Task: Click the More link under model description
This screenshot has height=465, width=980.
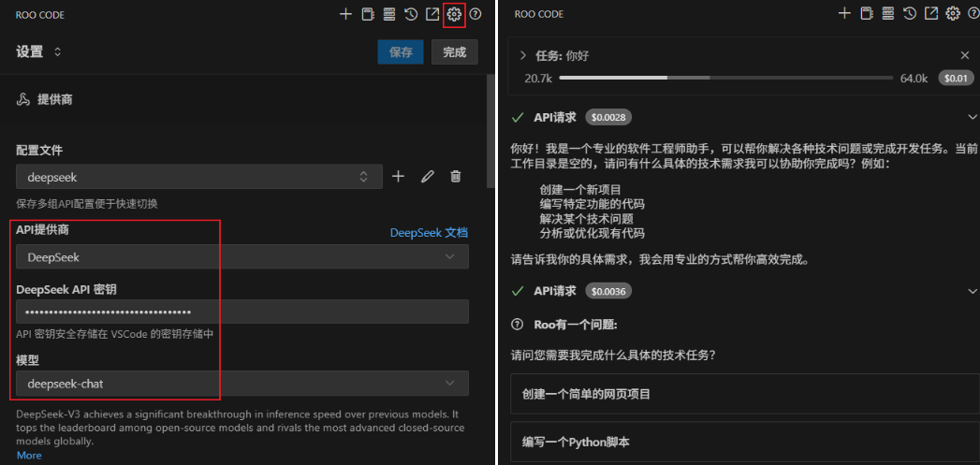Action: pyautogui.click(x=29, y=455)
